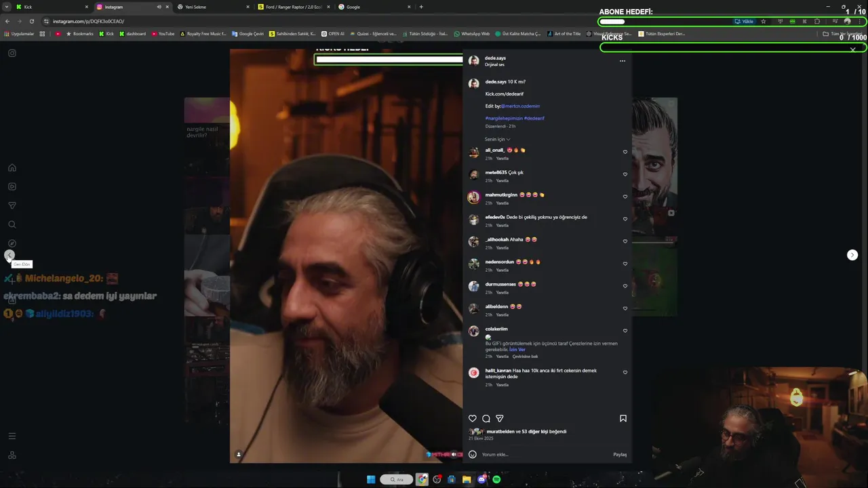The image size is (868, 488).
Task: Open Chrome's three-dot menu
Action: pos(860,21)
